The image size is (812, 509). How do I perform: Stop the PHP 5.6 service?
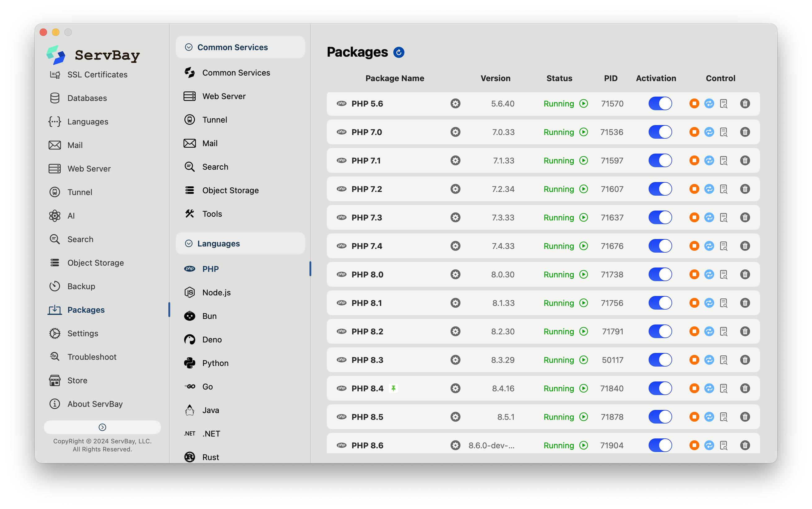(694, 103)
